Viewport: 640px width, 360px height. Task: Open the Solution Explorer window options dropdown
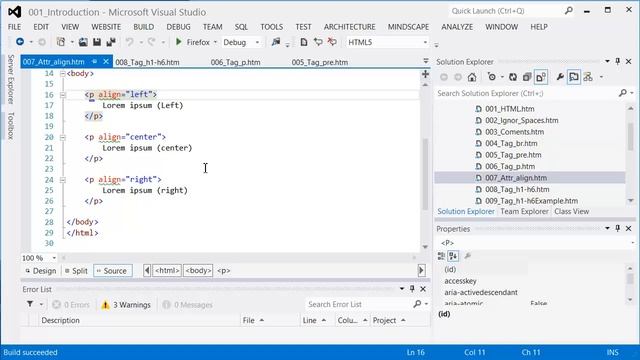point(607,61)
